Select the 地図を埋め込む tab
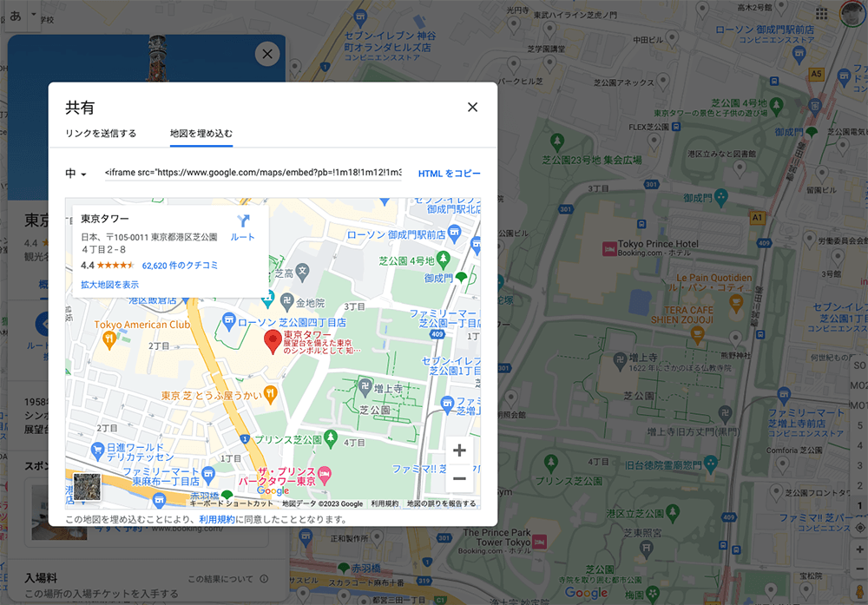Viewport: 868px width, 605px height. tap(201, 134)
